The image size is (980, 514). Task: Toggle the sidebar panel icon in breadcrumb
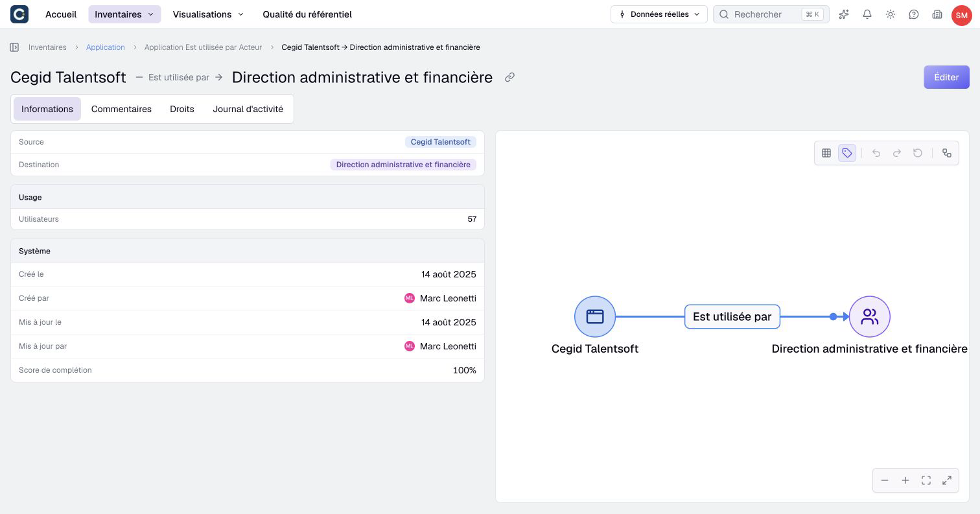coord(14,47)
